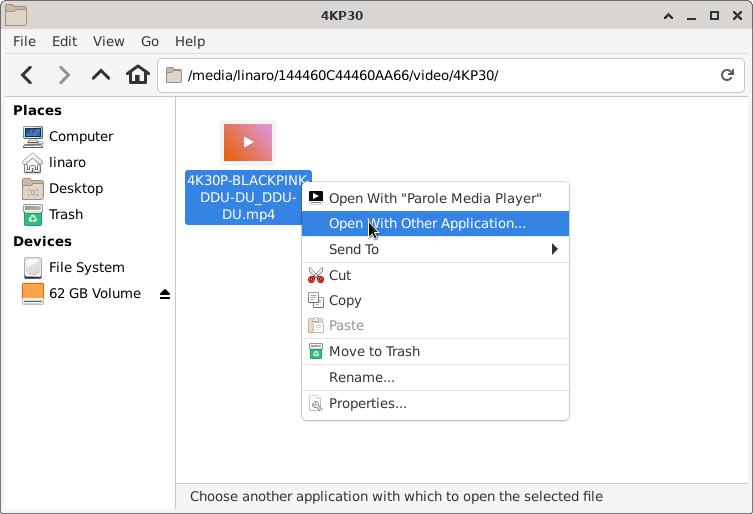This screenshot has height=514, width=753.
Task: Open File System under Devices
Action: [x=73, y=268]
